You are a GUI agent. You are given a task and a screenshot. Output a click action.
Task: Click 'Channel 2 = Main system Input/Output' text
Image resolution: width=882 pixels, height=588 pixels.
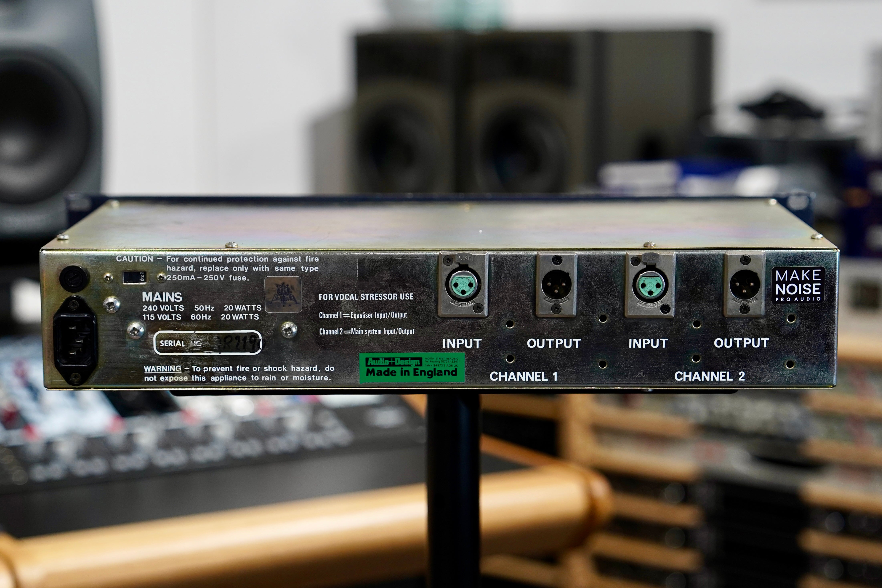click(x=367, y=332)
